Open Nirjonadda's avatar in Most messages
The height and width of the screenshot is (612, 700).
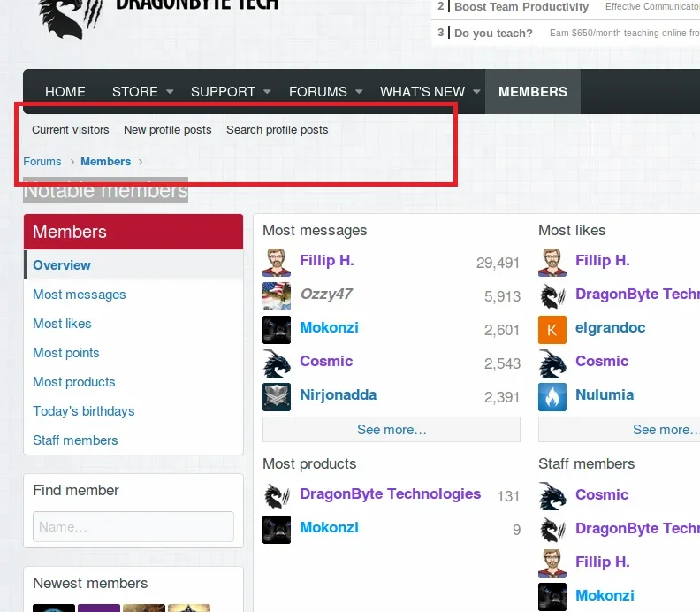277,397
